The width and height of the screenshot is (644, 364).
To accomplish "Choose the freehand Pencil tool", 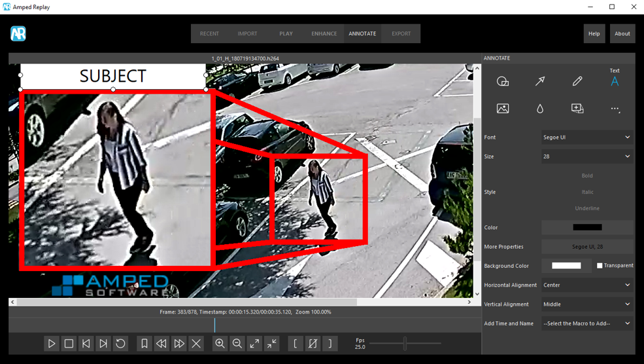I will [577, 82].
